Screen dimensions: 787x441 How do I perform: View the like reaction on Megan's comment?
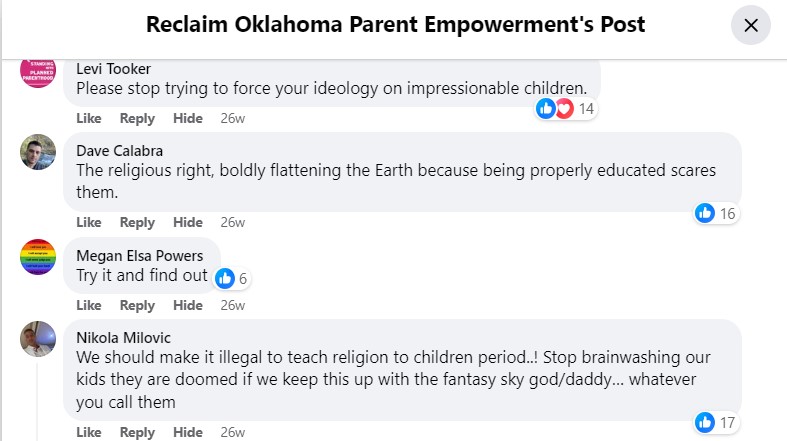[x=225, y=278]
